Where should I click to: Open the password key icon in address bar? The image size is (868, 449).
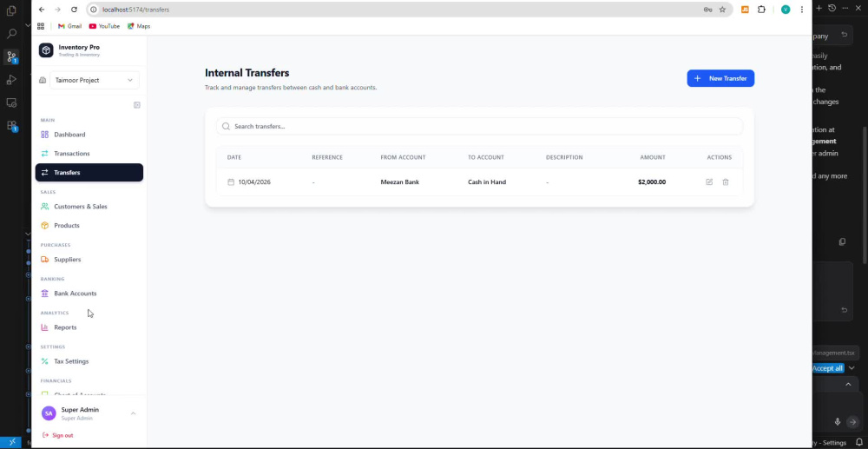(x=707, y=10)
